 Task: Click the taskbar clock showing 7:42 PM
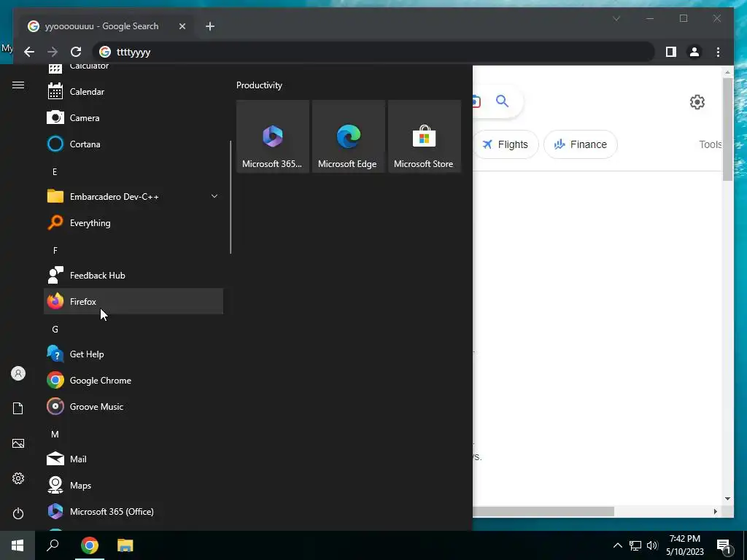(x=685, y=545)
